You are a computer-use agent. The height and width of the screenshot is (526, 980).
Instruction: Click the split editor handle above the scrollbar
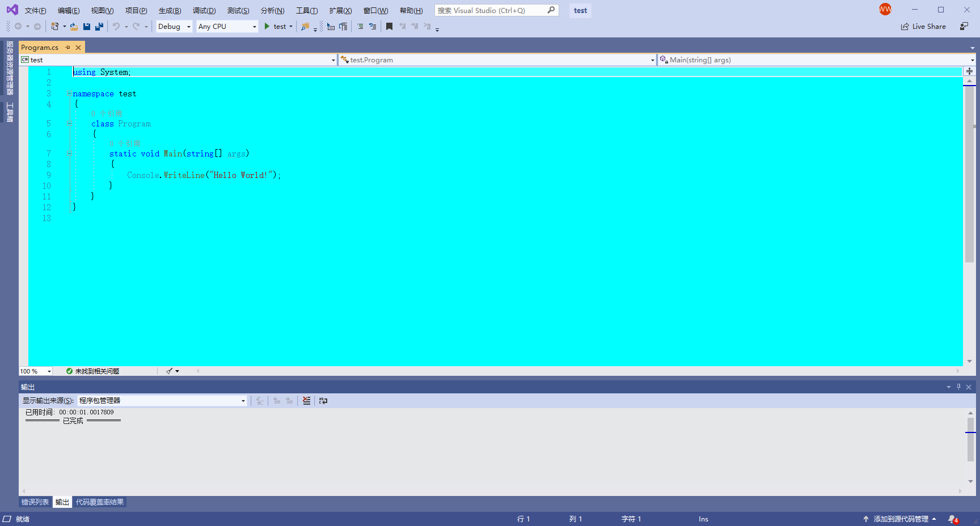(x=969, y=71)
